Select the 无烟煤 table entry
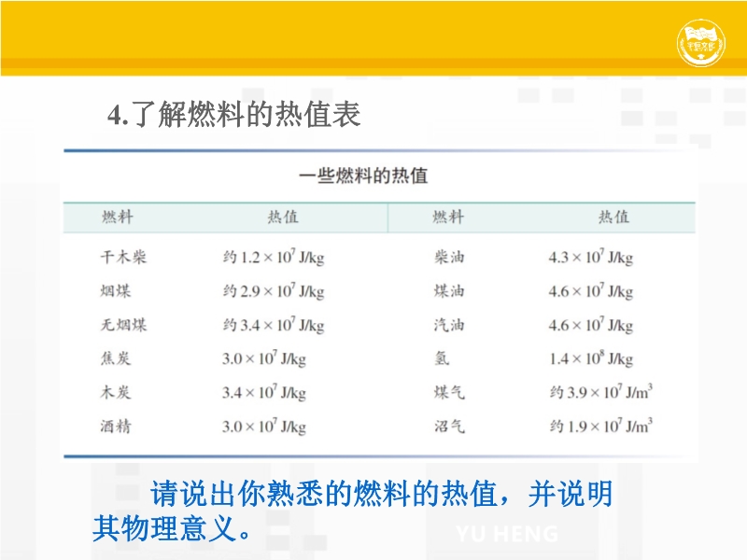This screenshot has width=747, height=560. tap(123, 325)
